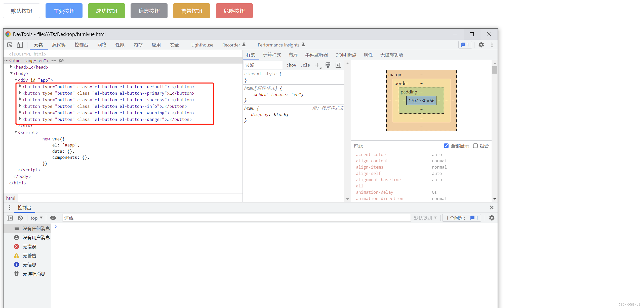This screenshot has width=644, height=308.
Task: Expand the el-button--danger button node
Action: click(20, 119)
